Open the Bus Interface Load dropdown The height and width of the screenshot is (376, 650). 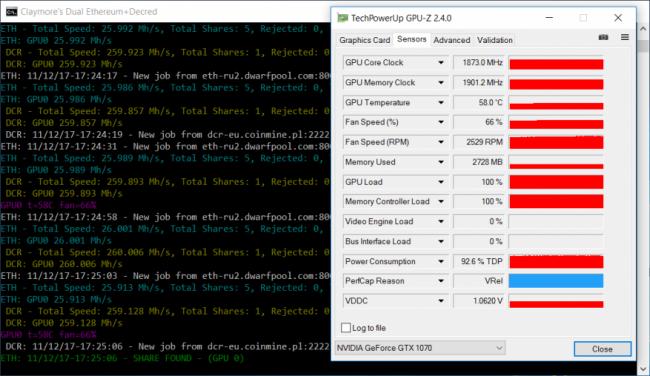[x=441, y=241]
